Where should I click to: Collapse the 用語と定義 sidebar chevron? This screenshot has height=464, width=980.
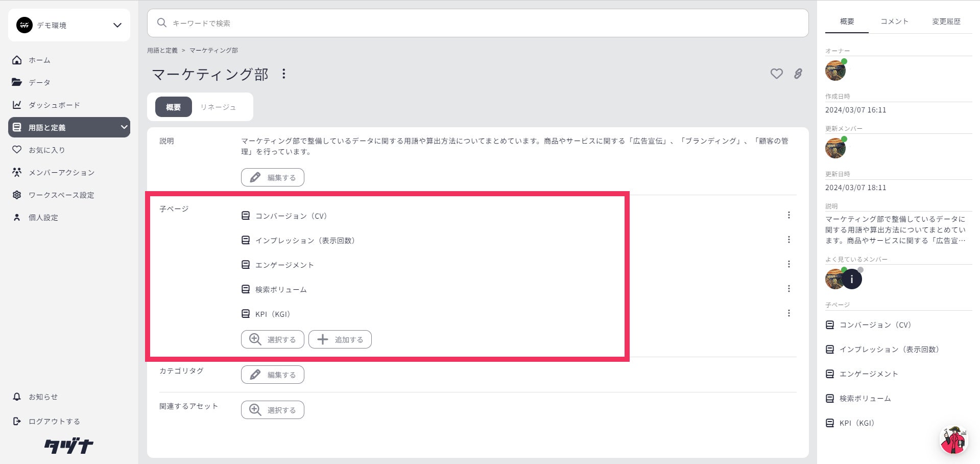[124, 127]
